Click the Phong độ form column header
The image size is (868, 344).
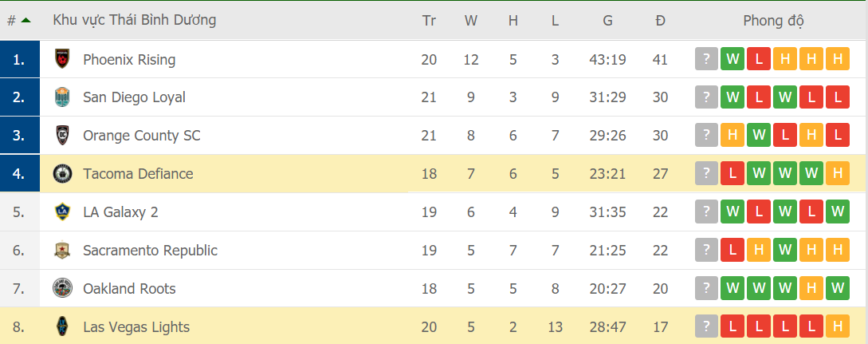[x=773, y=20]
